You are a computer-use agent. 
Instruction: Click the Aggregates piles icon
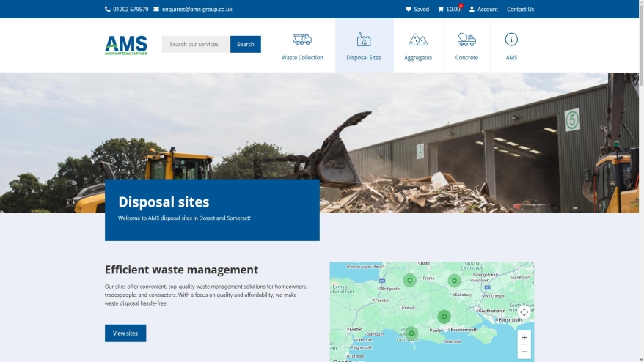click(418, 40)
